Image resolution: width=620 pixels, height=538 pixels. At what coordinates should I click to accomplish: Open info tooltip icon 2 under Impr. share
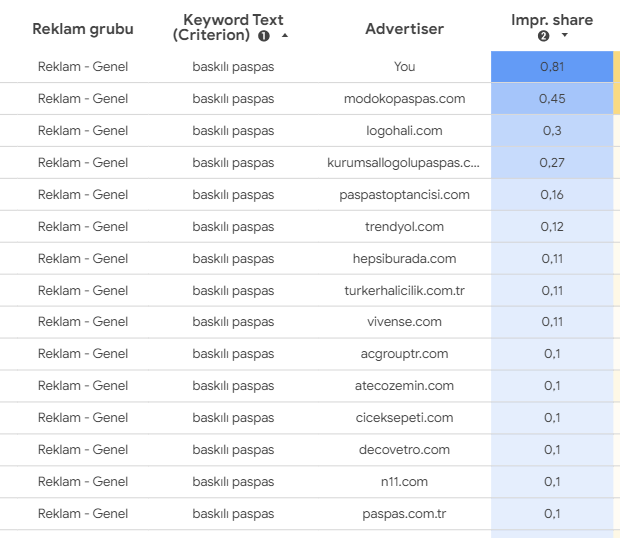(x=543, y=36)
